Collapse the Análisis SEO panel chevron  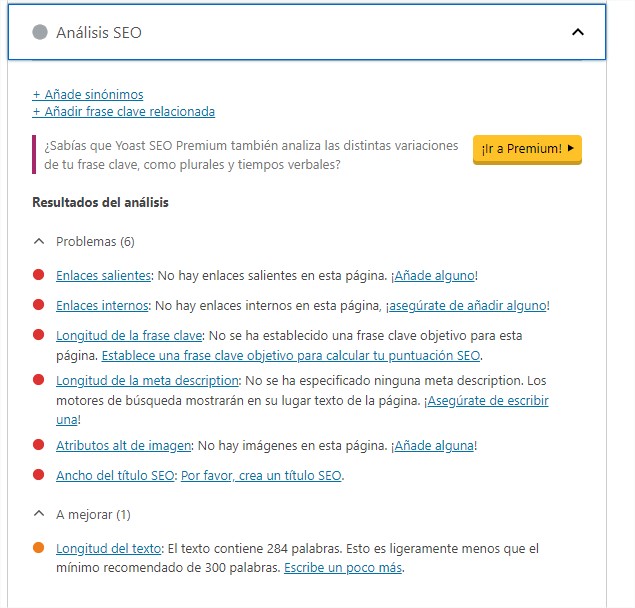[x=577, y=32]
